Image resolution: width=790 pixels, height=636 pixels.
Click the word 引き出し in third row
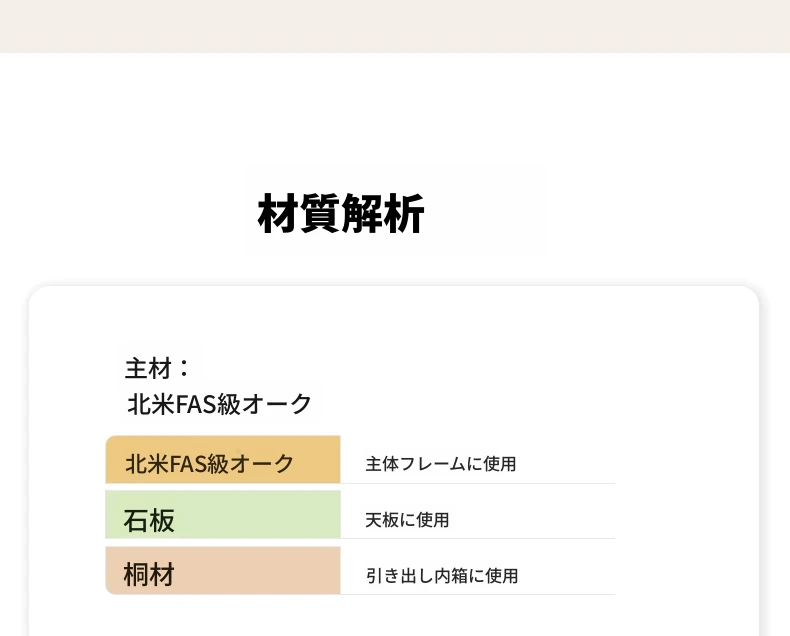coord(400,576)
